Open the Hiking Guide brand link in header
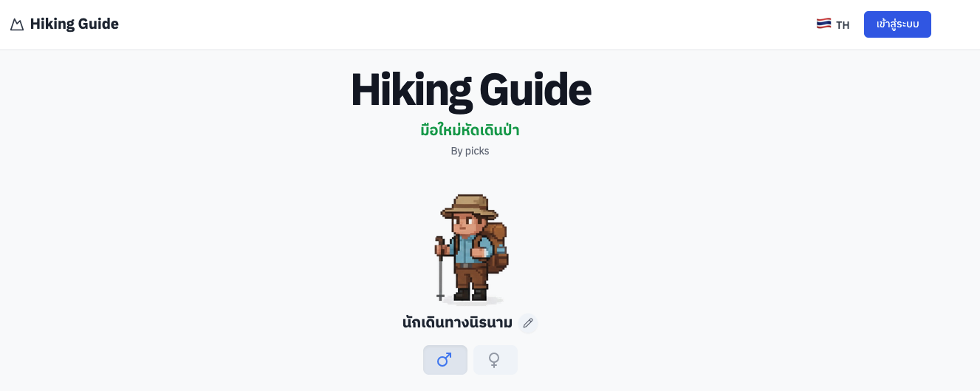The width and height of the screenshot is (980, 391). [x=64, y=24]
